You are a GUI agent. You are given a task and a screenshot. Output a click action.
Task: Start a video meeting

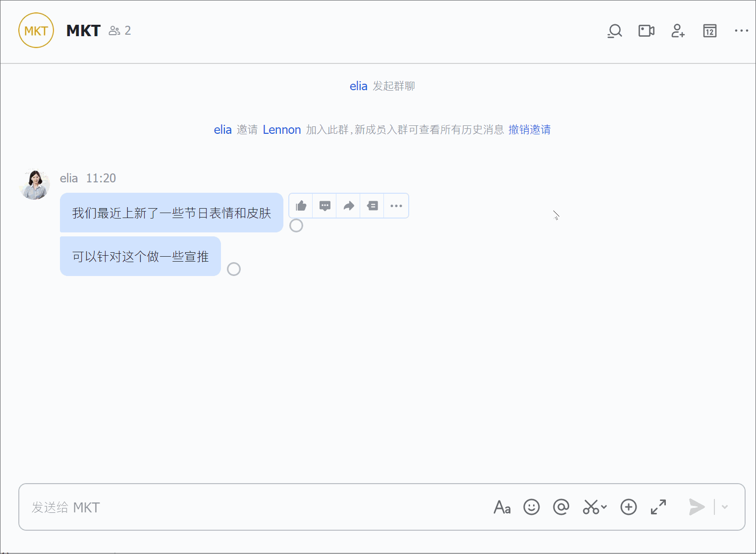(647, 31)
